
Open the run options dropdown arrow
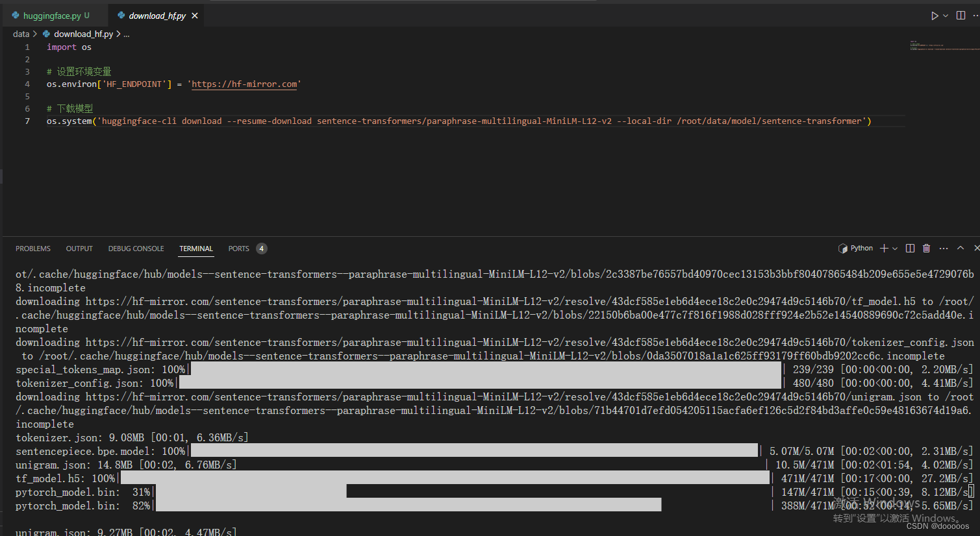[946, 16]
